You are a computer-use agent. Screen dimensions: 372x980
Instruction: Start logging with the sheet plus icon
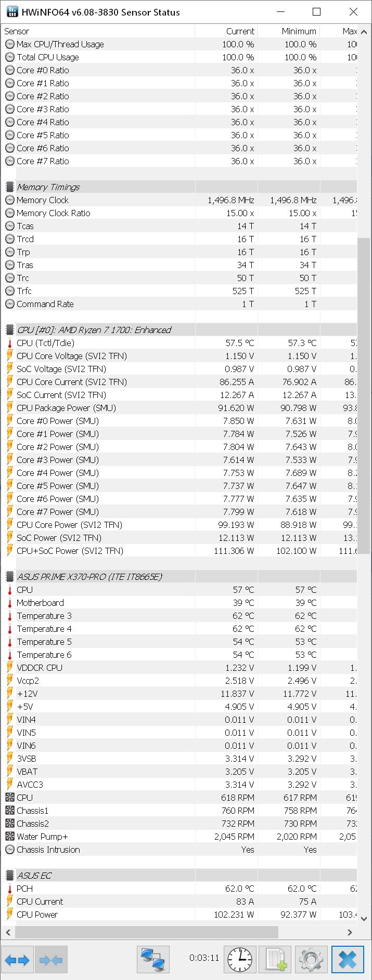tap(276, 959)
